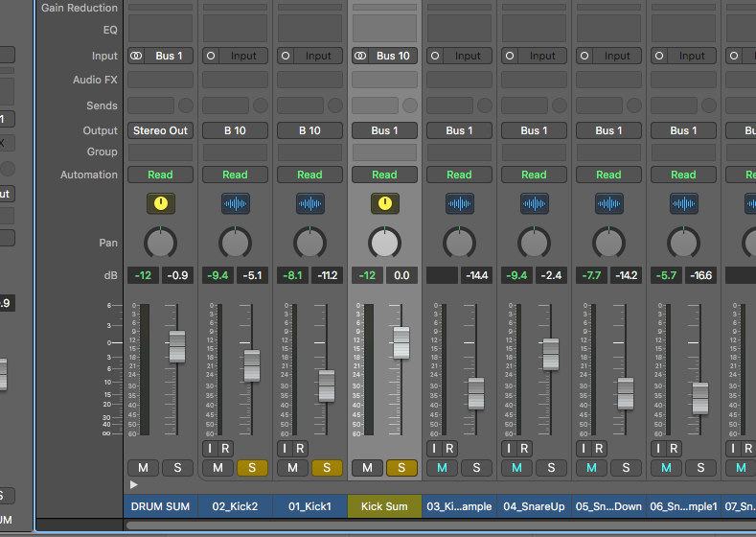Mute the Kick Sum channel
Screen dimensions: 756x537
click(367, 468)
